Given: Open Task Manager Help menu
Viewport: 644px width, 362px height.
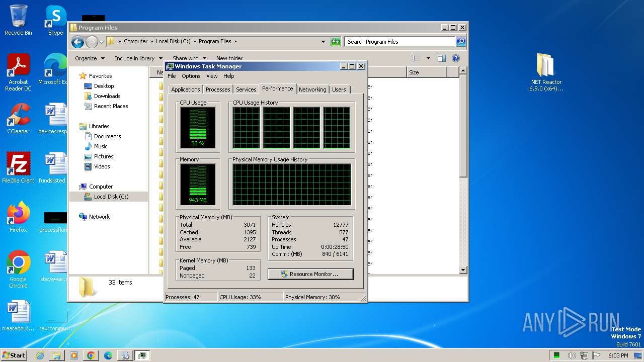Looking at the screenshot, I should pos(228,76).
